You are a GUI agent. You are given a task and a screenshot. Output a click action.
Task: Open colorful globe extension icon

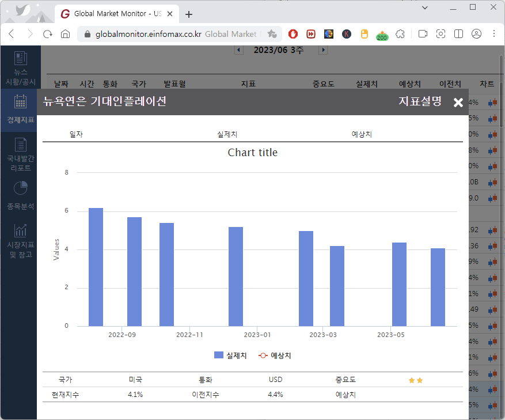[328, 34]
